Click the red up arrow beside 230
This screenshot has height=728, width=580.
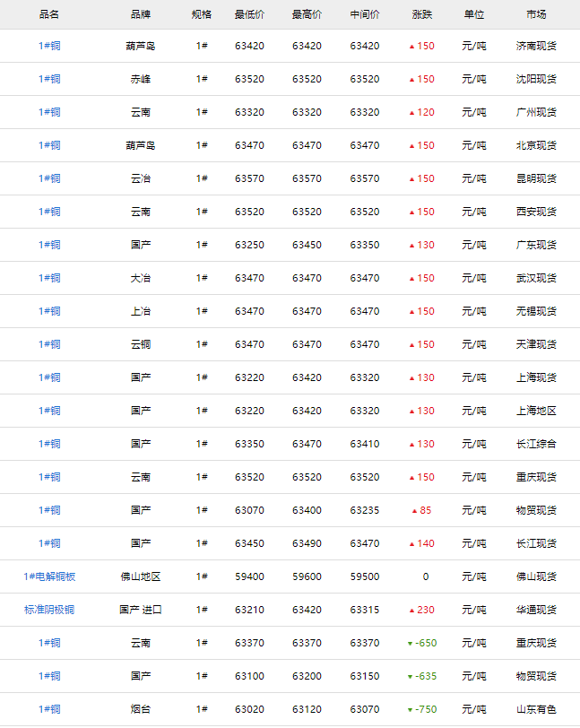tap(411, 611)
